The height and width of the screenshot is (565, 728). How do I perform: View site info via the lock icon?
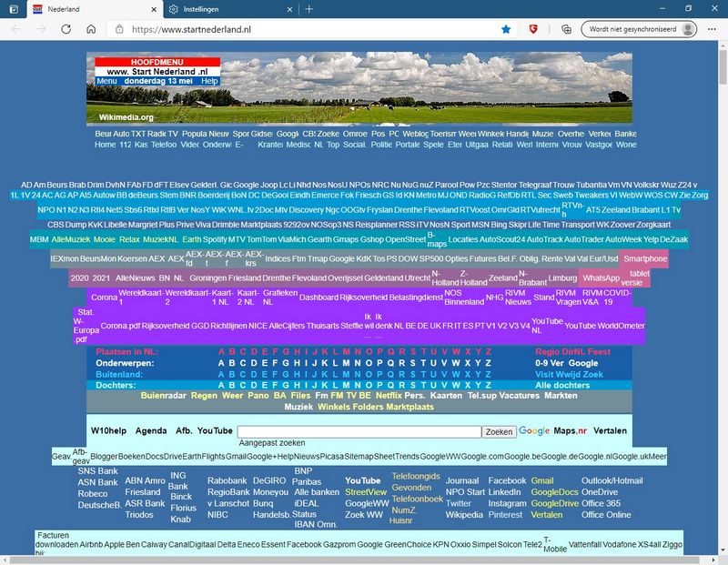[119, 29]
